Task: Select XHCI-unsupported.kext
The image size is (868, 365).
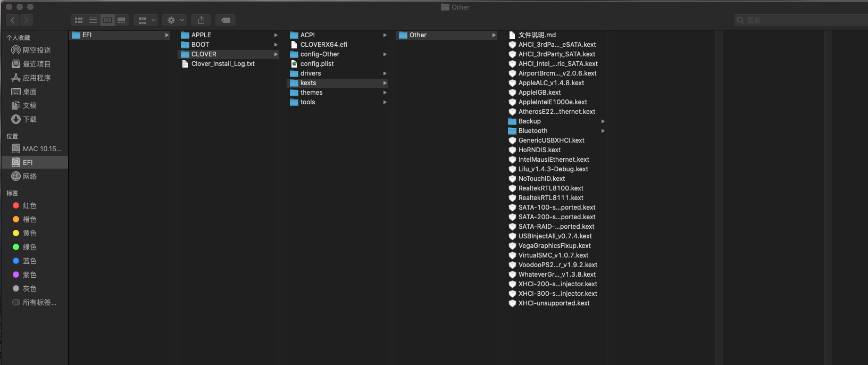Action: pyautogui.click(x=555, y=303)
